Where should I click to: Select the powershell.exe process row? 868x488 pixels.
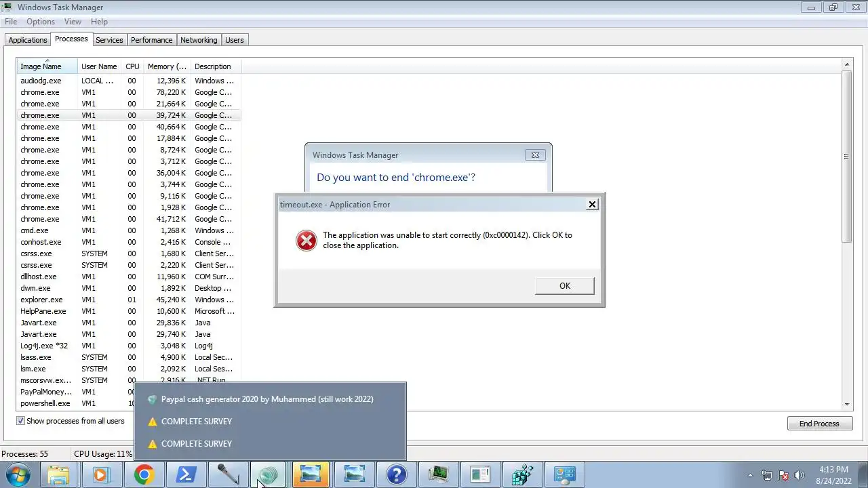tap(76, 403)
